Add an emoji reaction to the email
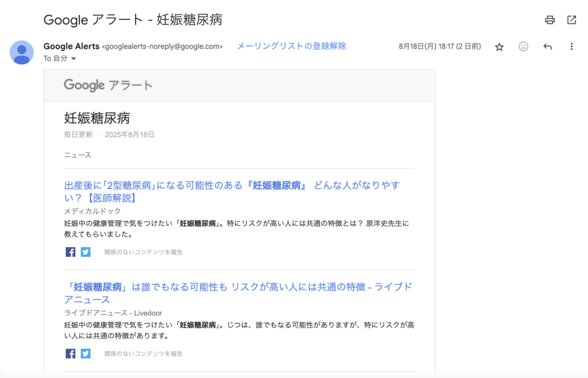 tap(524, 46)
